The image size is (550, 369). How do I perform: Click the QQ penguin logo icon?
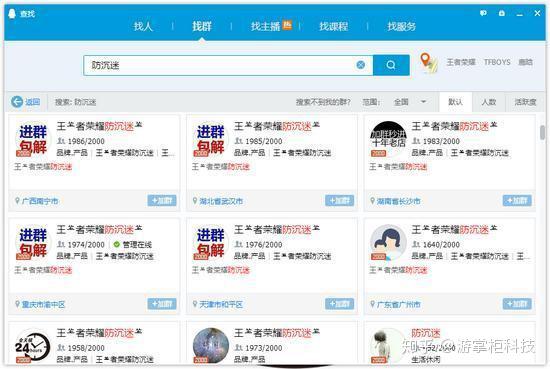[12, 14]
